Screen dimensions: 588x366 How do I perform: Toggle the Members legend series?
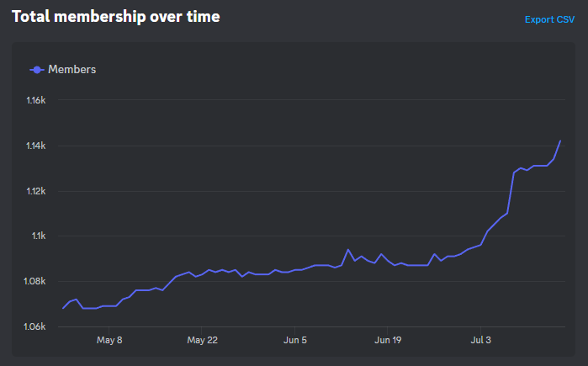[x=72, y=70]
